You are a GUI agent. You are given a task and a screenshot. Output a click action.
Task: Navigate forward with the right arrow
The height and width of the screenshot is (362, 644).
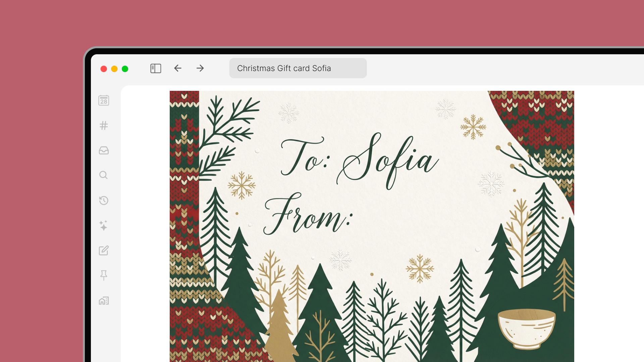click(x=200, y=68)
